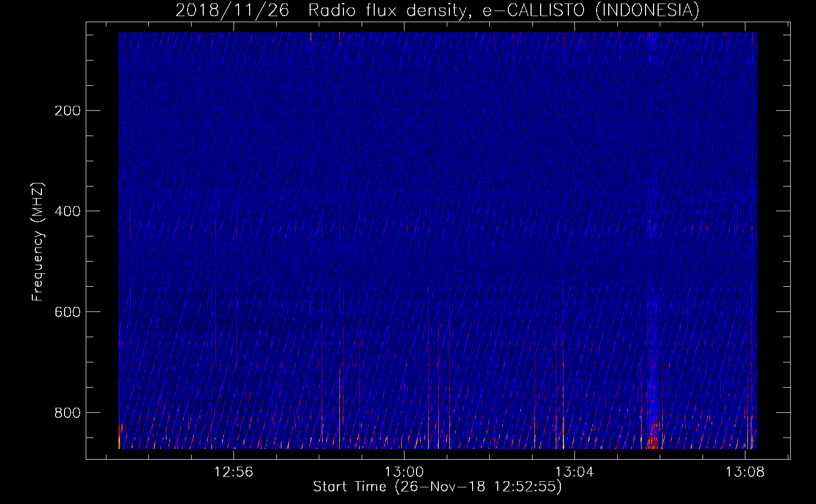Select the "Frequency (MHZ)" y-axis label
Screen dimensions: 816x504
coord(38,242)
